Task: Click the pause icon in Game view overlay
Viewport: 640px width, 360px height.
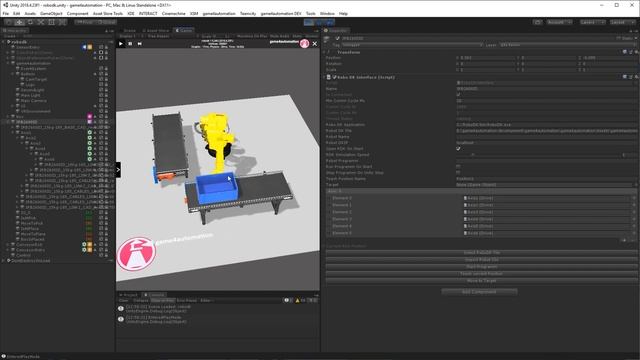Action: (x=130, y=44)
